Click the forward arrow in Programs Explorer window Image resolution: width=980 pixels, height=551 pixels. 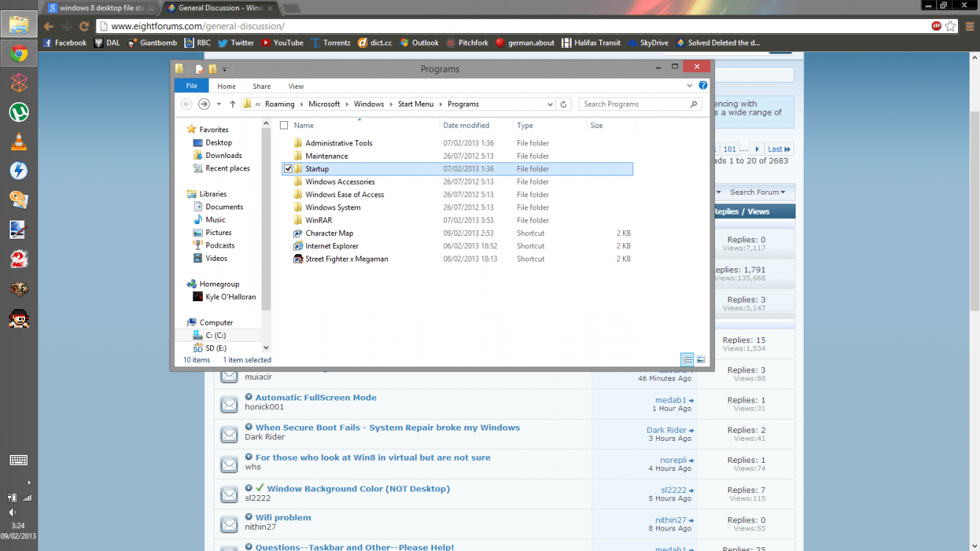click(x=204, y=104)
